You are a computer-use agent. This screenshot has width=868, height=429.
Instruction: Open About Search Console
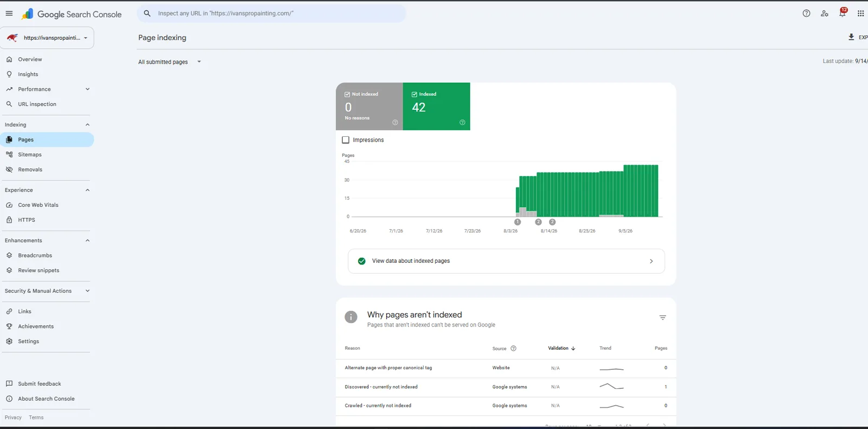pos(47,399)
